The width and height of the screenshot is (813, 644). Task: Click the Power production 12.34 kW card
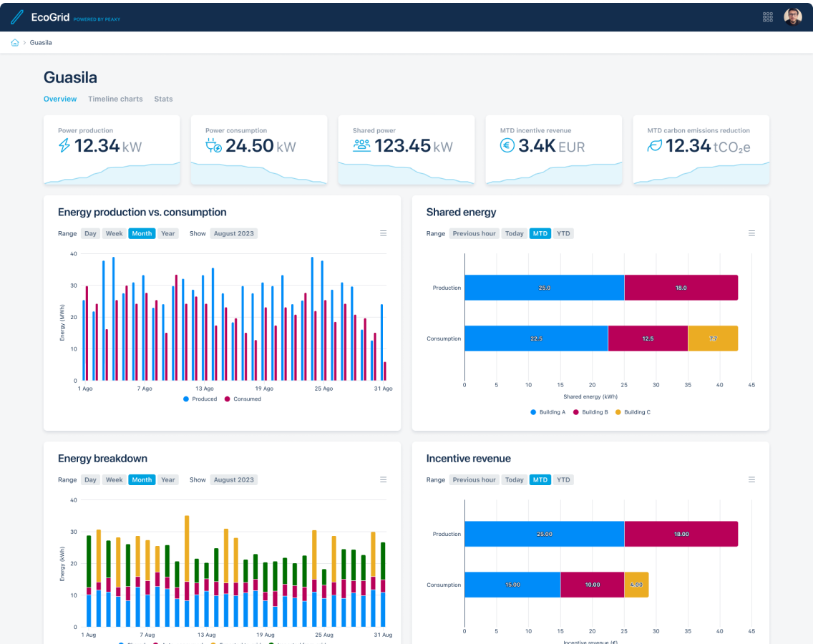tap(112, 150)
